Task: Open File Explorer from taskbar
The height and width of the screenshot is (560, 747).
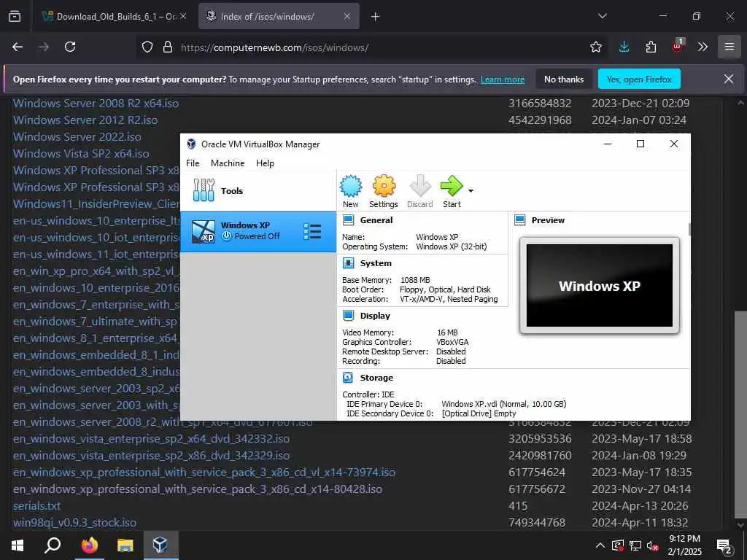Action: point(125,545)
